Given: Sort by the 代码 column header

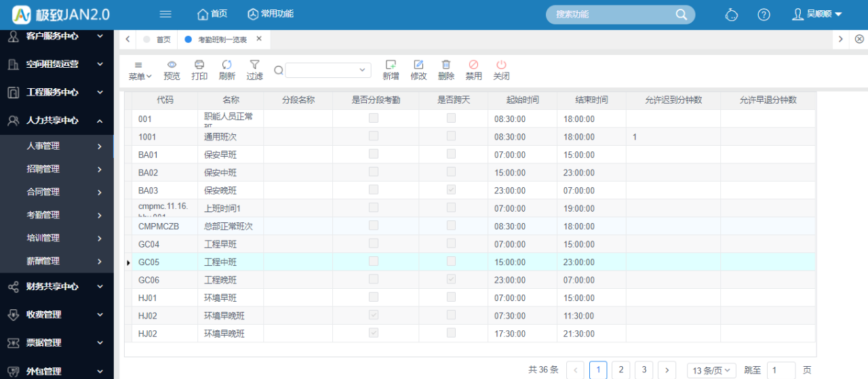Looking at the screenshot, I should pyautogui.click(x=165, y=100).
